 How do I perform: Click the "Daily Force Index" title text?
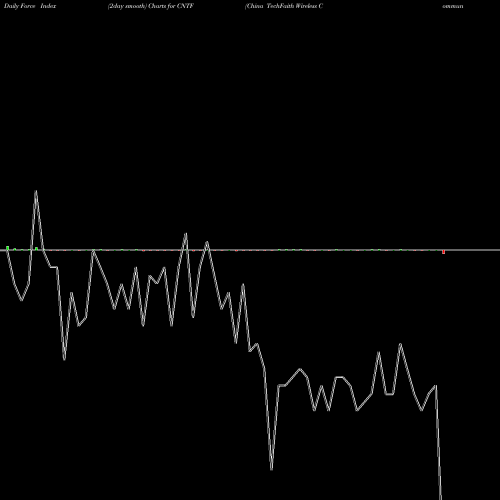[x=30, y=6]
